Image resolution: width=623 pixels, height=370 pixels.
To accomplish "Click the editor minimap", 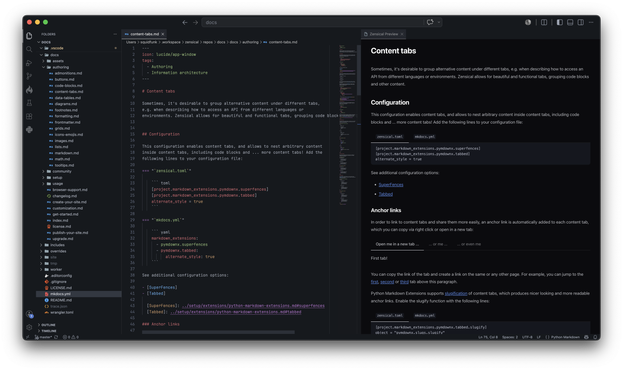I will pos(348,125).
